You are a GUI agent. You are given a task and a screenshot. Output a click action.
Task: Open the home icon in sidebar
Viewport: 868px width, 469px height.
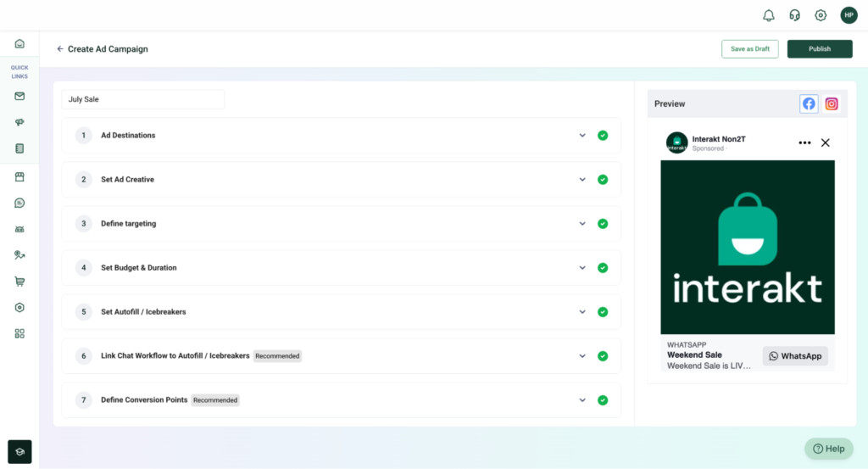pos(19,44)
